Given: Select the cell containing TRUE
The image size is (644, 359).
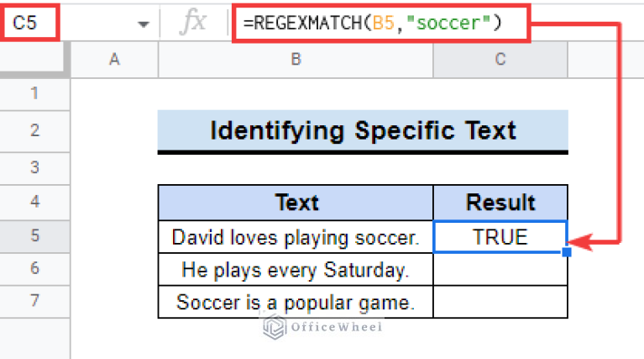Looking at the screenshot, I should pos(500,237).
